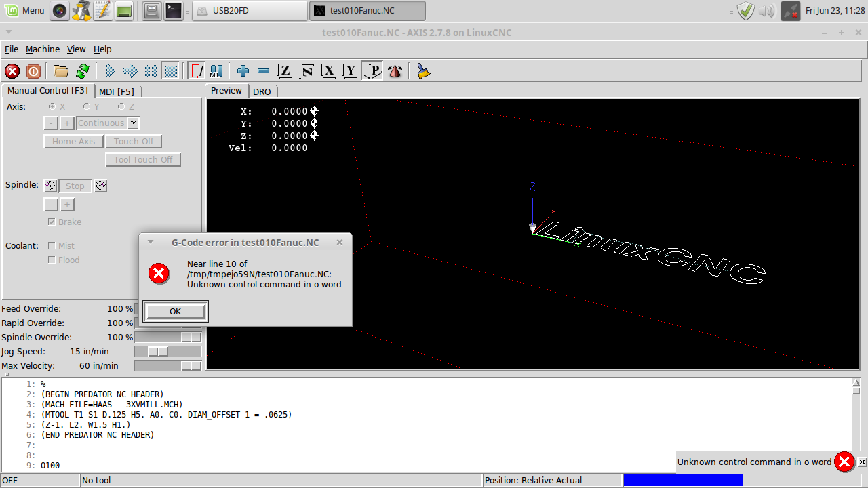Open the File menu
868x488 pixels.
[x=12, y=49]
